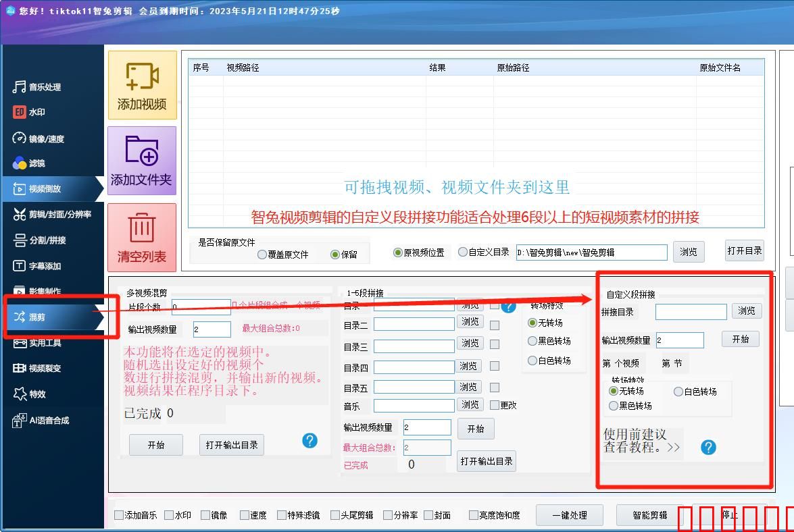Click 浏览 next to custom directory path
Viewport: 794px width, 532px height.
(688, 252)
